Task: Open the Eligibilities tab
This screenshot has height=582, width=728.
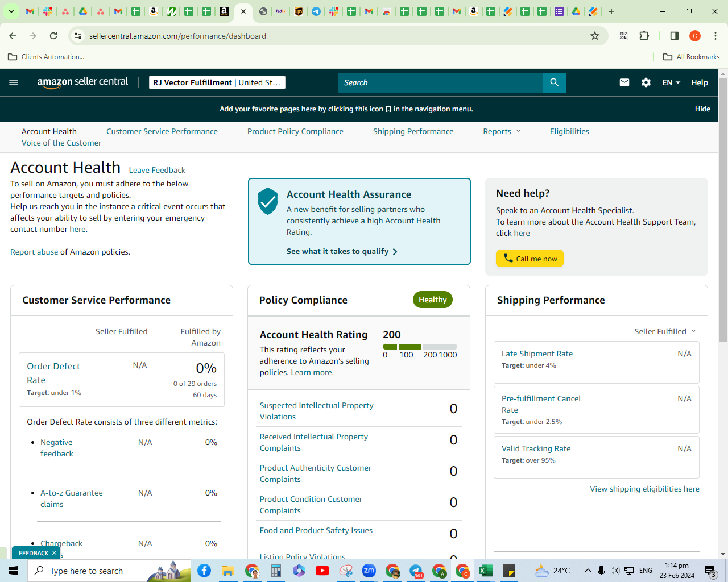Action: [x=569, y=131]
